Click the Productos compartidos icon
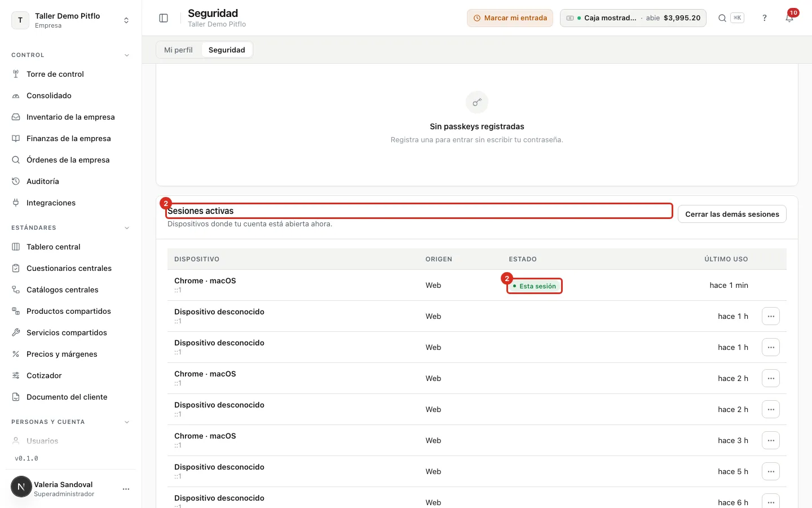 tap(16, 311)
